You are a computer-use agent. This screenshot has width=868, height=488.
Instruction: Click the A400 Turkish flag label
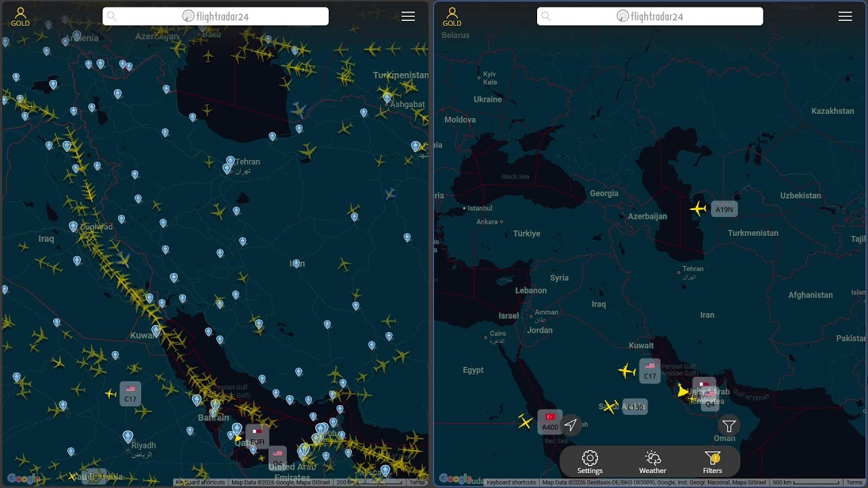point(550,422)
